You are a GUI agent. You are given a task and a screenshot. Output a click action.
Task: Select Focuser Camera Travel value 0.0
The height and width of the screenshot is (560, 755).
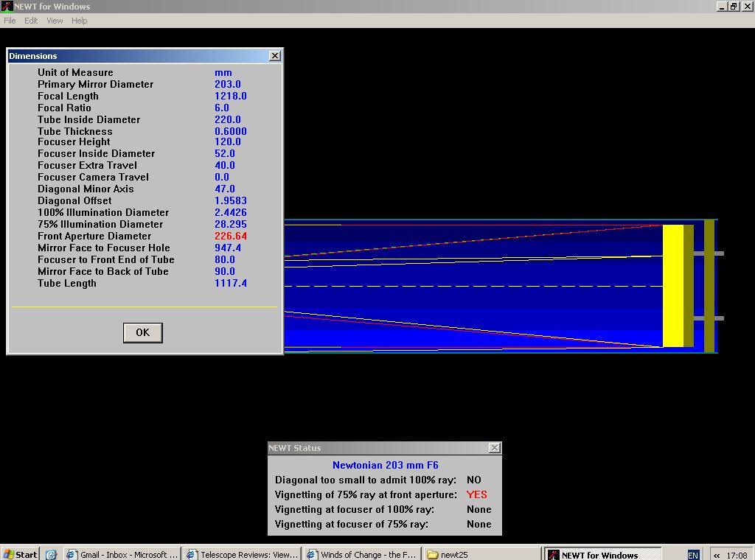pyautogui.click(x=222, y=177)
